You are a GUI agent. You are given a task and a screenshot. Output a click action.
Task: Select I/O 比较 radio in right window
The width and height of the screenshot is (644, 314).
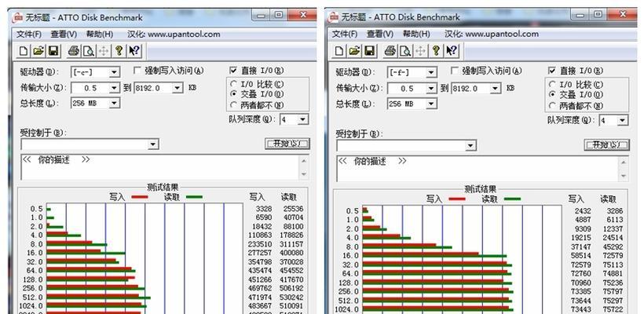[552, 85]
